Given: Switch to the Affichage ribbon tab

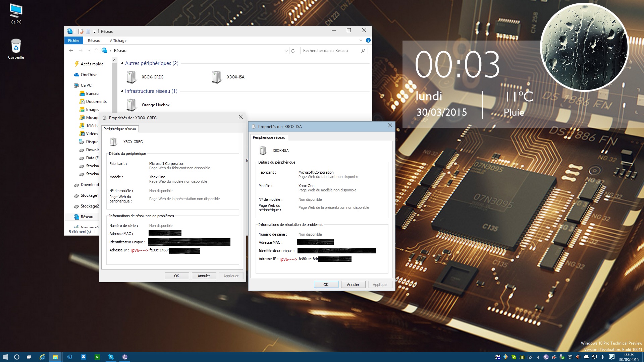Looking at the screenshot, I should point(118,41).
